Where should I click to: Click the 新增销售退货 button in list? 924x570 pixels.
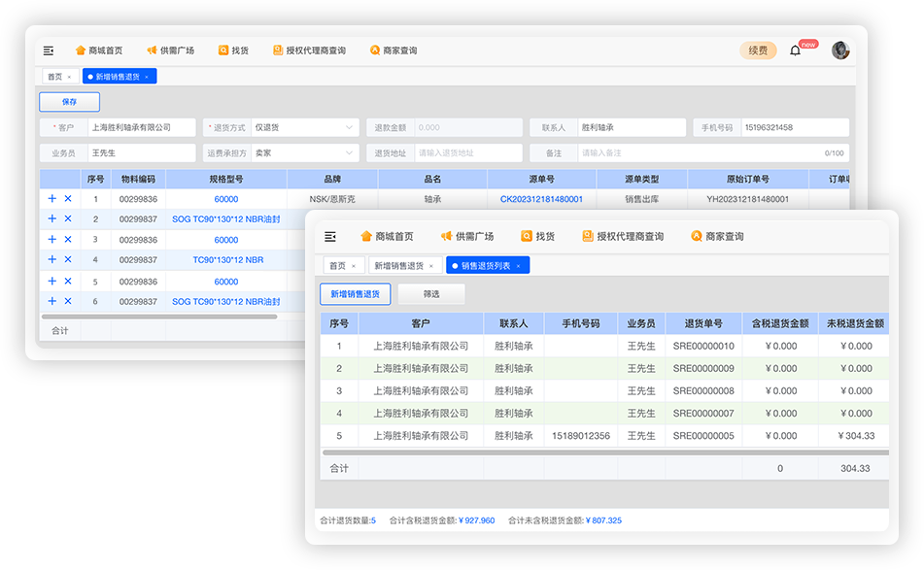coord(356,294)
